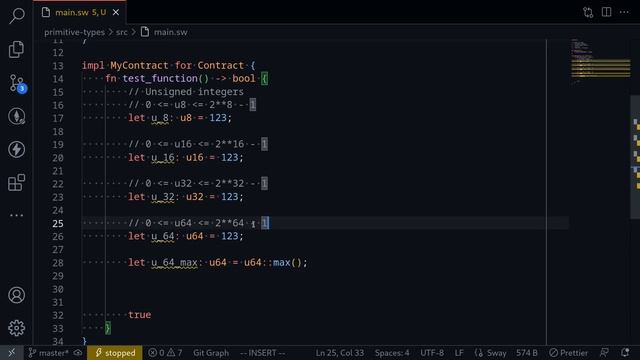Click line number 28 in gutter
The height and width of the screenshot is (360, 640).
(58, 263)
